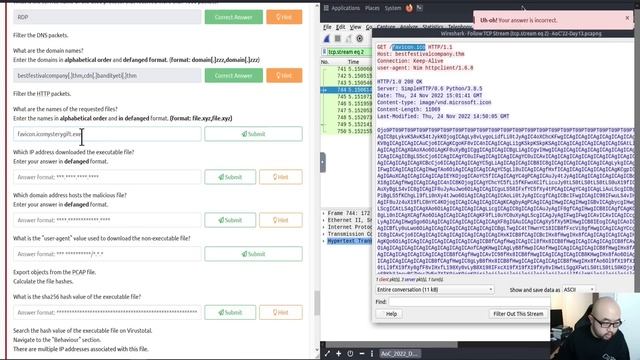Open the Places menu
Screen dimensions: 640x360
372,8
